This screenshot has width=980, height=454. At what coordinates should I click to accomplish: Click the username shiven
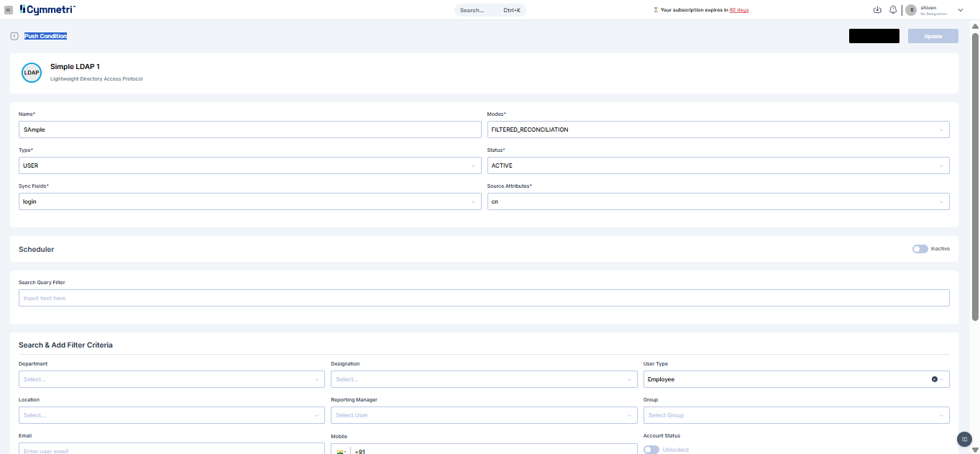[928, 7]
